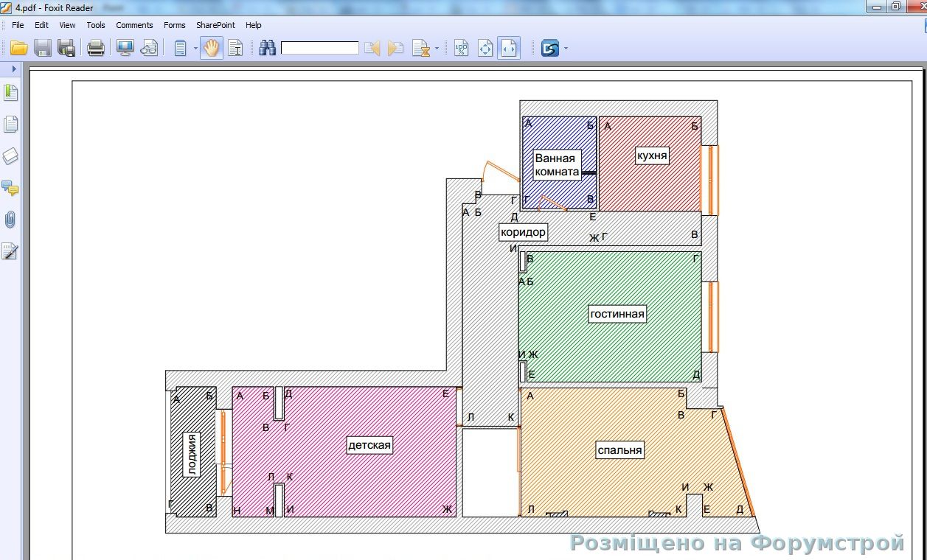Click the find text input field
Image resolution: width=927 pixels, height=560 pixels.
pos(319,49)
